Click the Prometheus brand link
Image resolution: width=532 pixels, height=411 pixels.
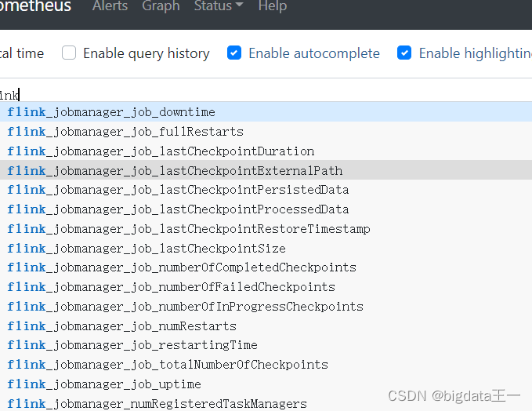pos(35,5)
